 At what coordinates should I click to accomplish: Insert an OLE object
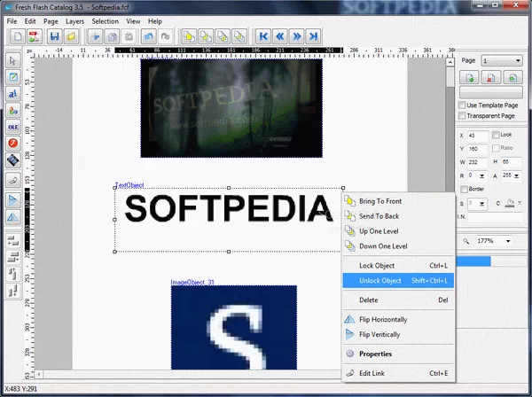[x=13, y=127]
